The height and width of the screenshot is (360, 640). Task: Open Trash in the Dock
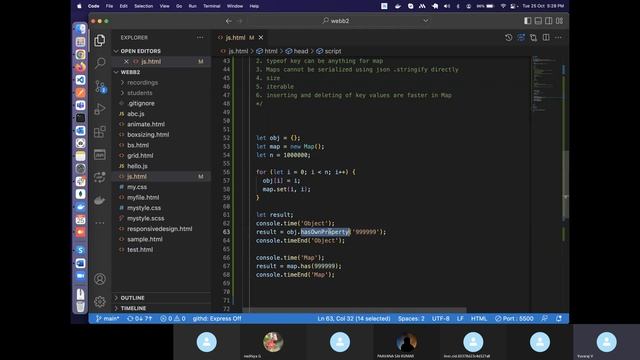pyautogui.click(x=80, y=306)
